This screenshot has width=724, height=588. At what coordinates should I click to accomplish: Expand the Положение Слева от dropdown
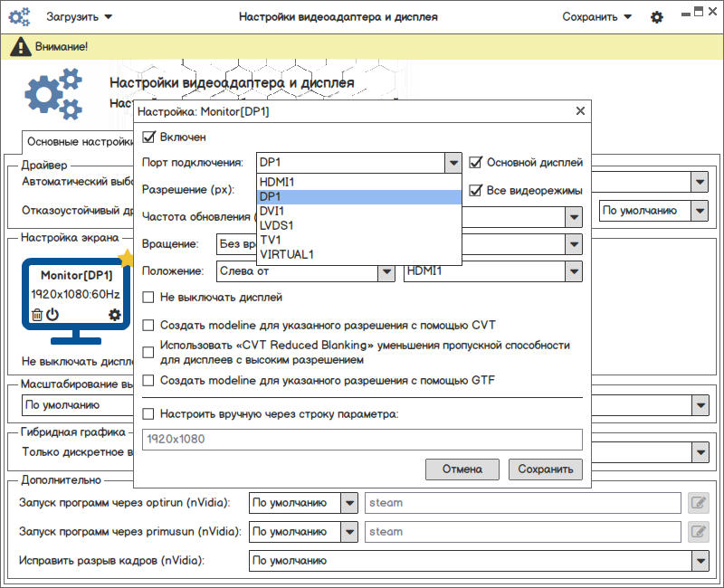pos(386,270)
